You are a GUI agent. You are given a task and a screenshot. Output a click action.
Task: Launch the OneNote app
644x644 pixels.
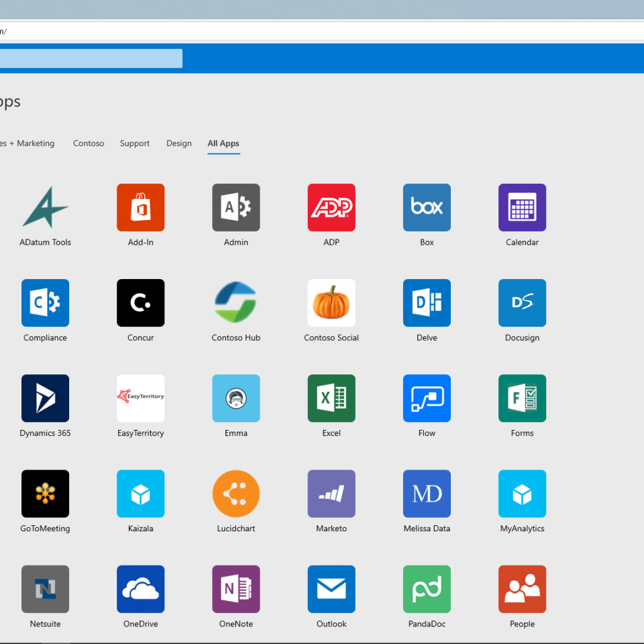pos(236,589)
